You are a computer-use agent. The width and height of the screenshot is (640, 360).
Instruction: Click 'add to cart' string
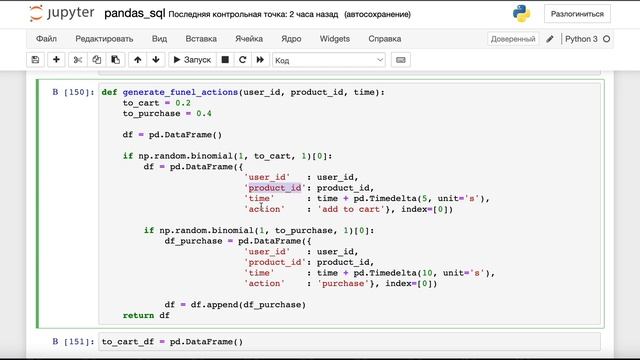351,209
